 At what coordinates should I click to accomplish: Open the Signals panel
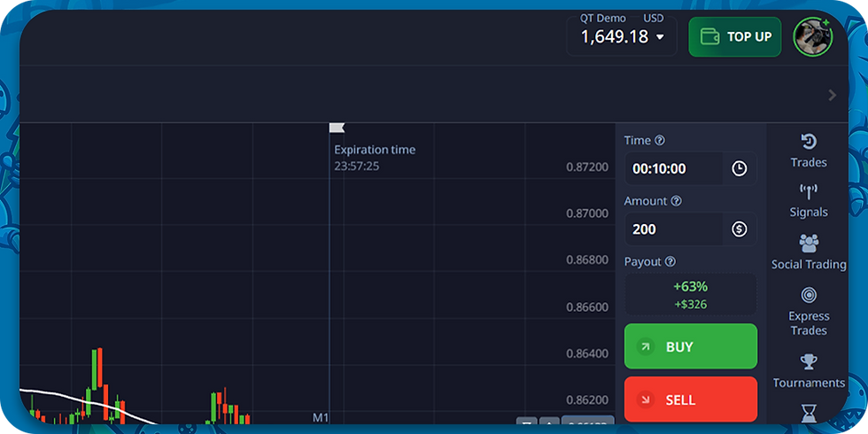[x=808, y=201]
